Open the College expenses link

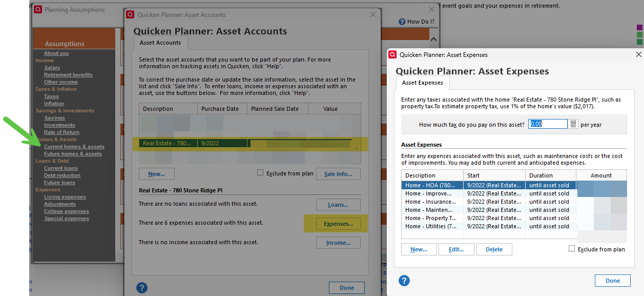click(x=67, y=211)
